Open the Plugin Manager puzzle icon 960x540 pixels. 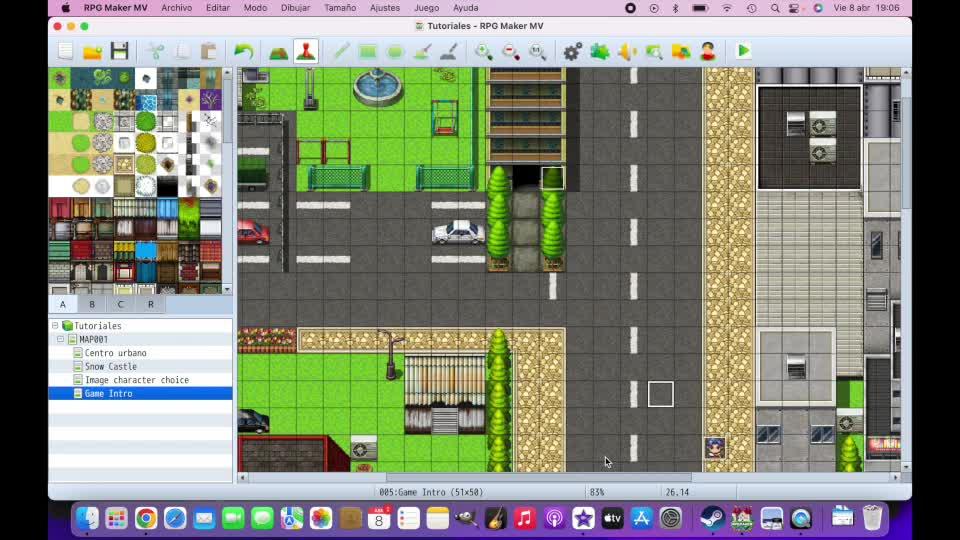coord(599,51)
